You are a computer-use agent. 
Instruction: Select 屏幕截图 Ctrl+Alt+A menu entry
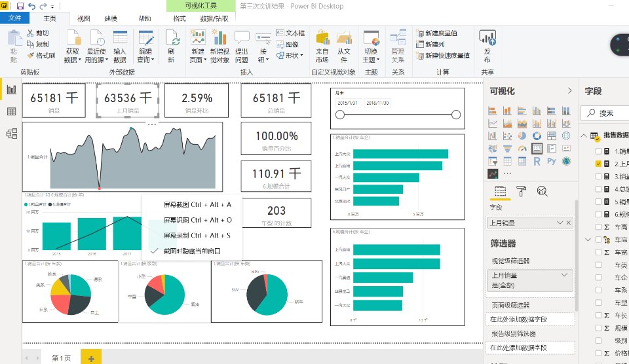(197, 204)
